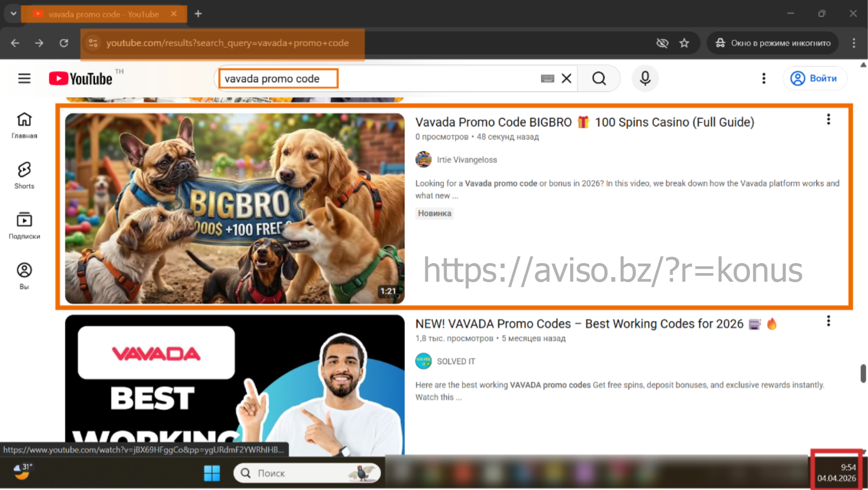Open Vavada Promo Code BIGBRO video title
868x490 pixels.
click(x=585, y=122)
